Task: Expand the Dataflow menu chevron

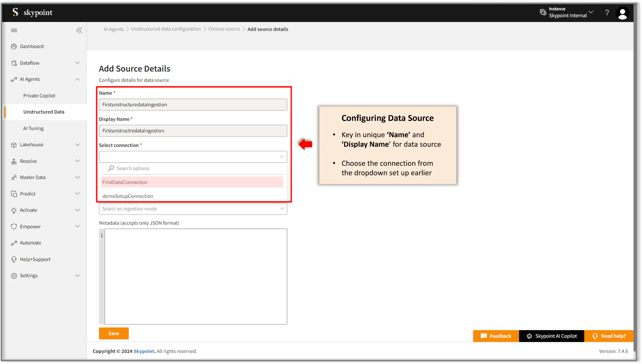Action: coord(78,63)
